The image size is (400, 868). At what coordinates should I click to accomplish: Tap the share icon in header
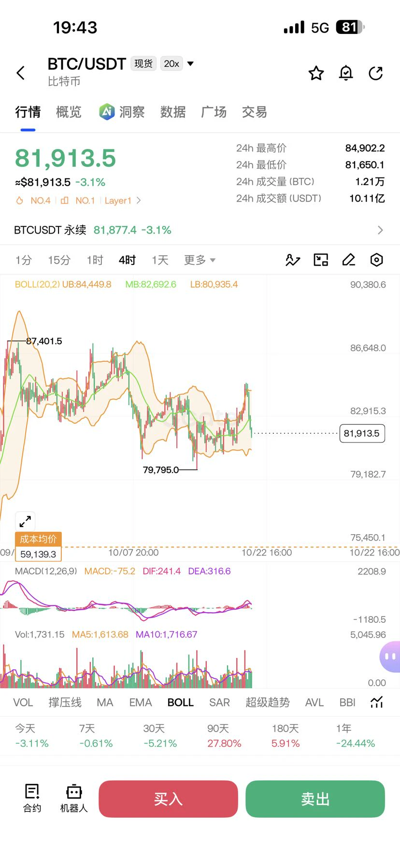tap(376, 73)
